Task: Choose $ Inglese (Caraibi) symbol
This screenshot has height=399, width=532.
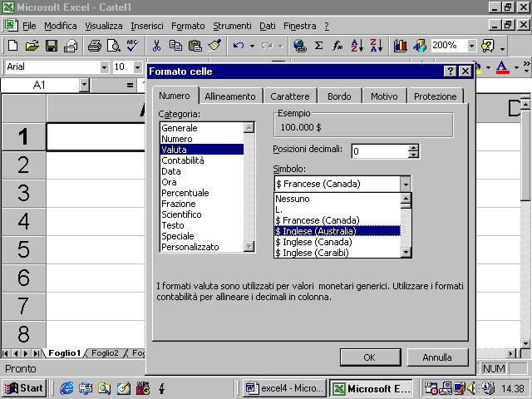Action: pos(337,253)
